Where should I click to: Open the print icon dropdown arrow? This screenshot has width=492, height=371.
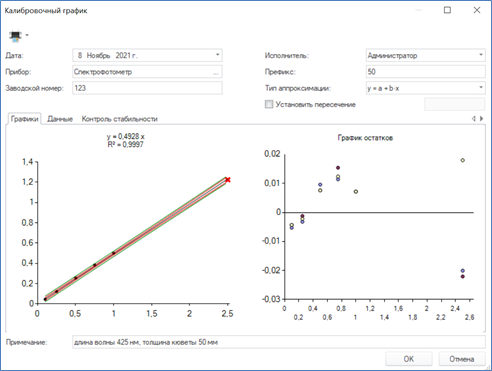(x=27, y=35)
